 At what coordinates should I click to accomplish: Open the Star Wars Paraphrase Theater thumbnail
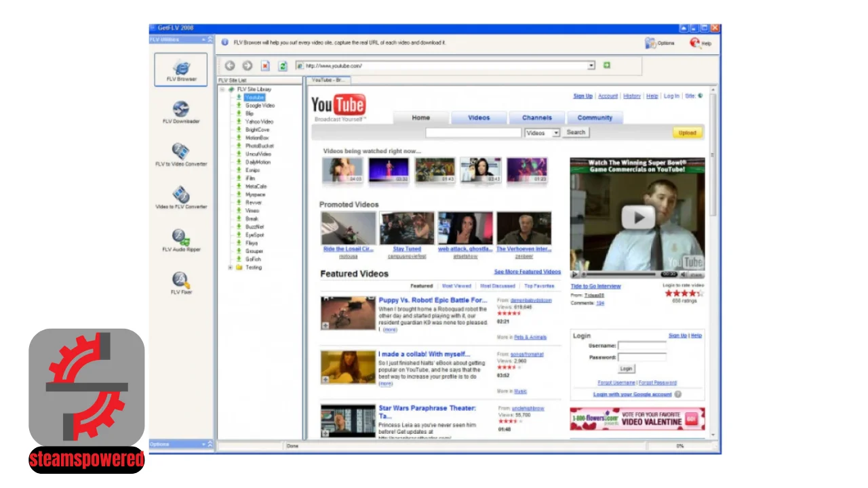click(x=348, y=421)
